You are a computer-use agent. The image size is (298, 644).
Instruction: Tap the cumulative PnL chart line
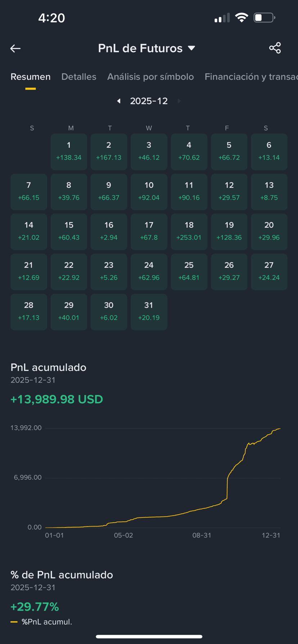pos(163,478)
